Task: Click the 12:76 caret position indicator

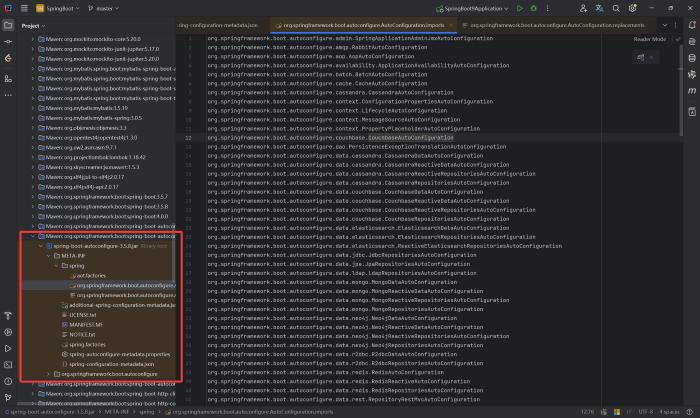Action: tap(588, 412)
